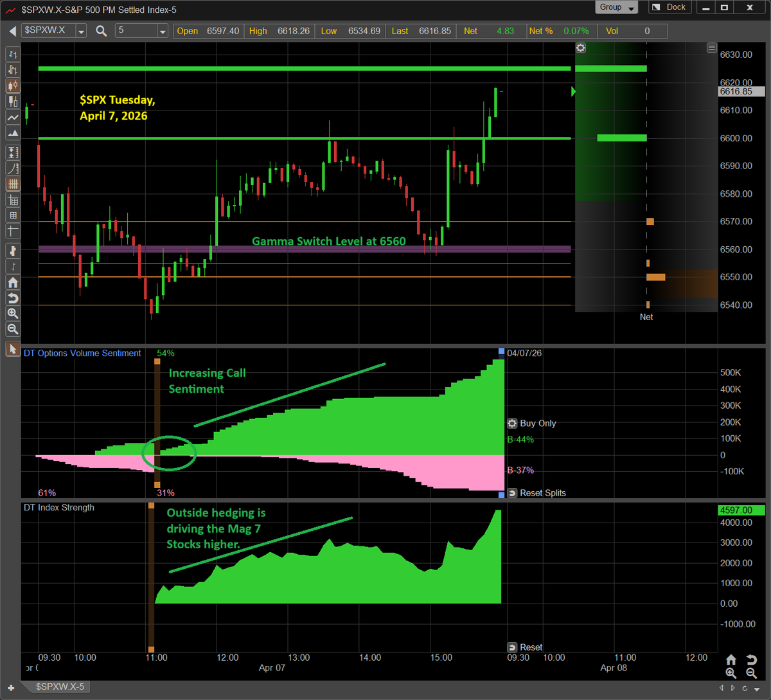
Task: Select the line chart type icon
Action: (13, 118)
